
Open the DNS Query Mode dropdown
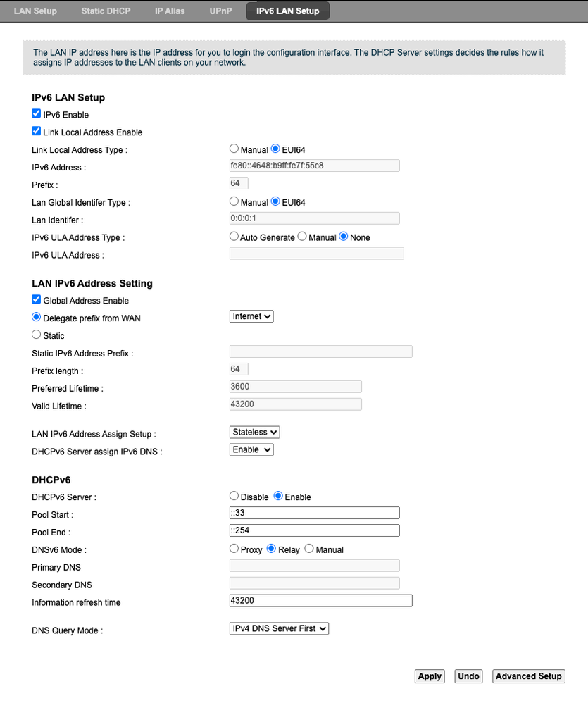[x=279, y=628]
